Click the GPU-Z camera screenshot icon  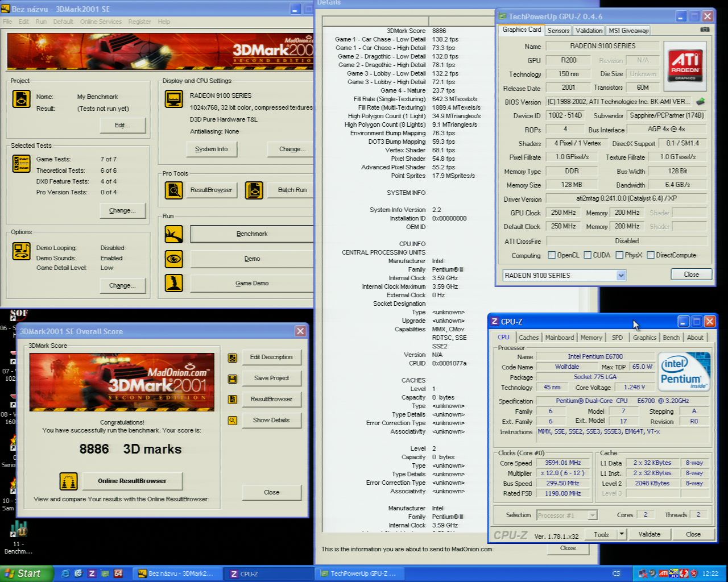pos(705,30)
